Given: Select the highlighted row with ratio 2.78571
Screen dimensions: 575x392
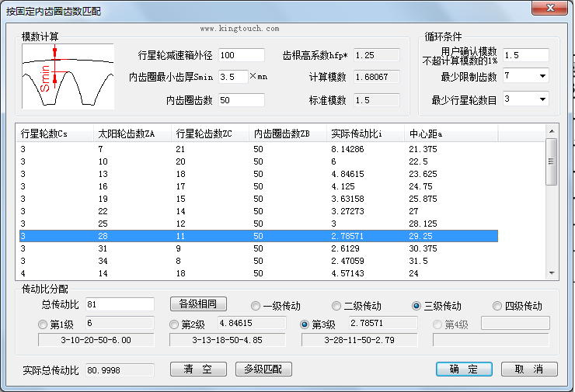Looking at the screenshot, I should coord(259,236).
